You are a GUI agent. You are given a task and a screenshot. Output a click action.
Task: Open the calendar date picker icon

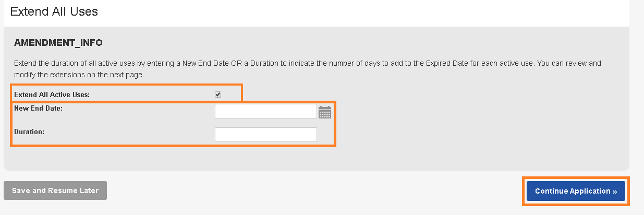[x=325, y=112]
